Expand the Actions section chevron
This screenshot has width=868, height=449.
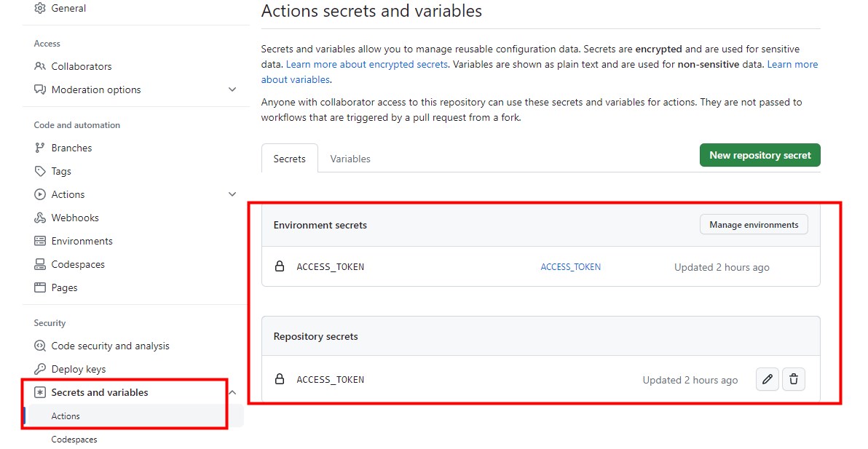(232, 194)
